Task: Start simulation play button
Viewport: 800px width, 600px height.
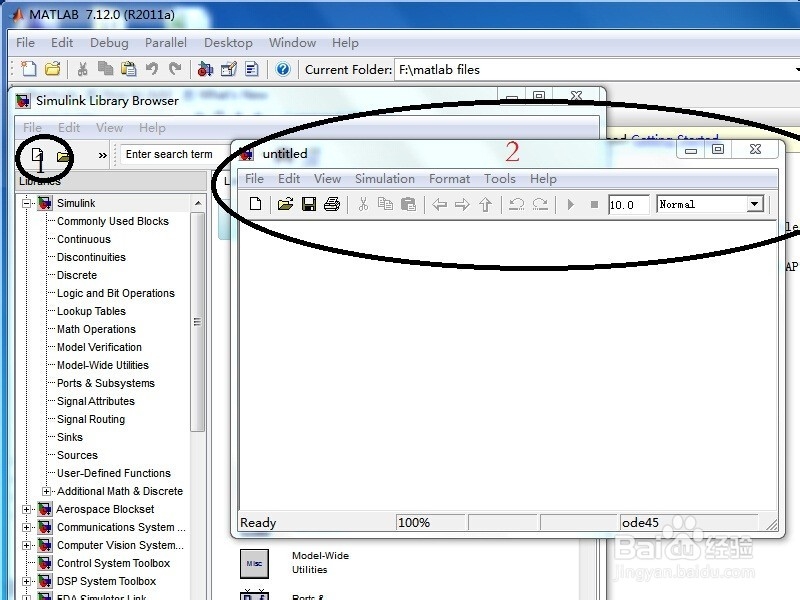Action: (570, 205)
